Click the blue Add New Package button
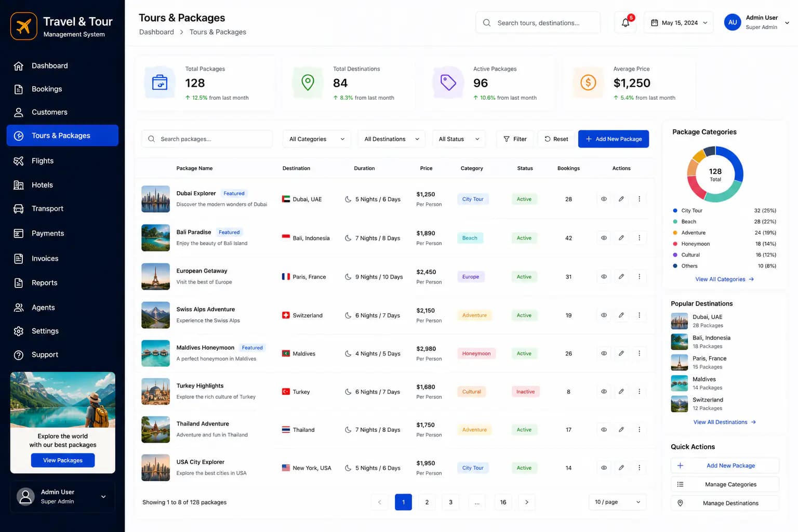Screen dimensions: 798x532 tap(614, 139)
